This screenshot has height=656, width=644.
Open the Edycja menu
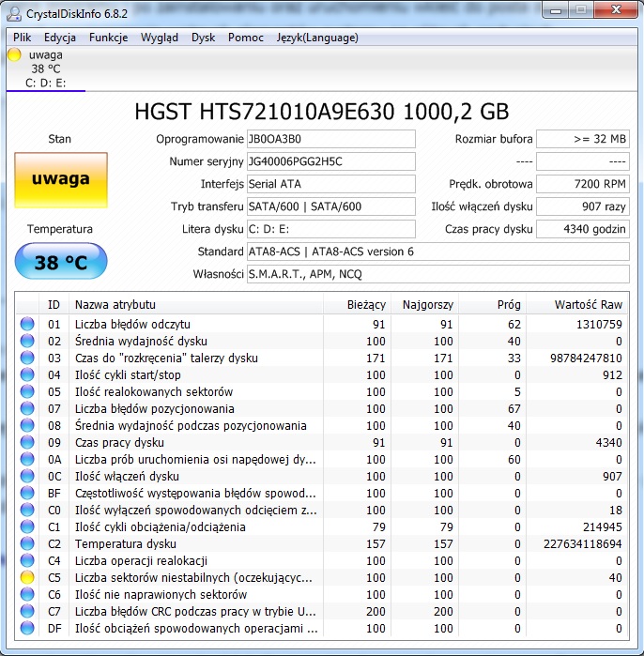(60, 38)
